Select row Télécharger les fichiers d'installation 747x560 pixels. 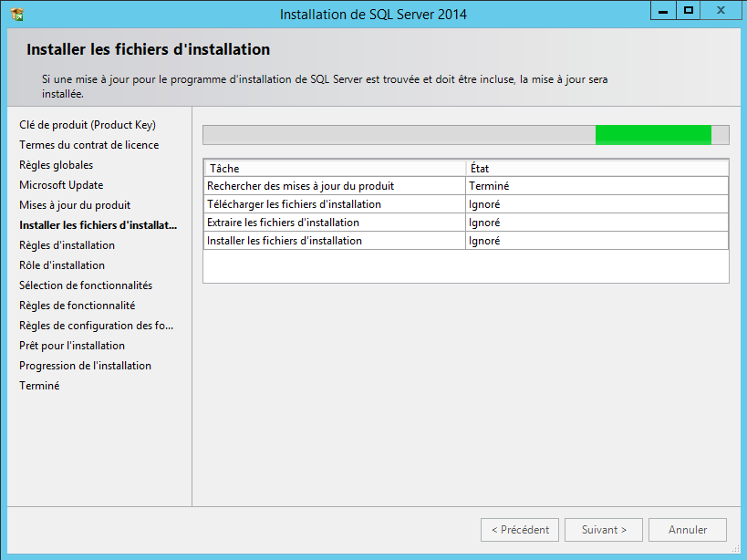pos(466,204)
